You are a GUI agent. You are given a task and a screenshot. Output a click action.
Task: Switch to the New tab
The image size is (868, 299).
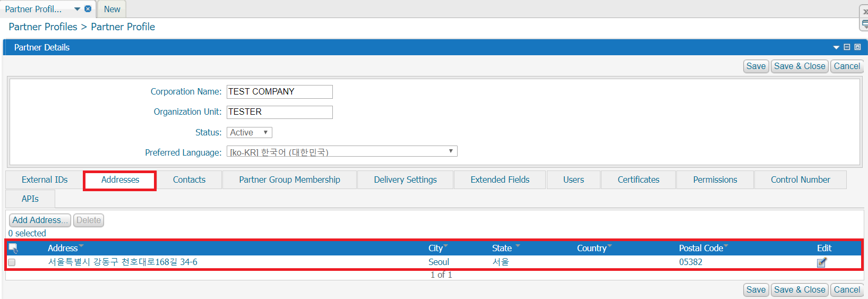[112, 9]
